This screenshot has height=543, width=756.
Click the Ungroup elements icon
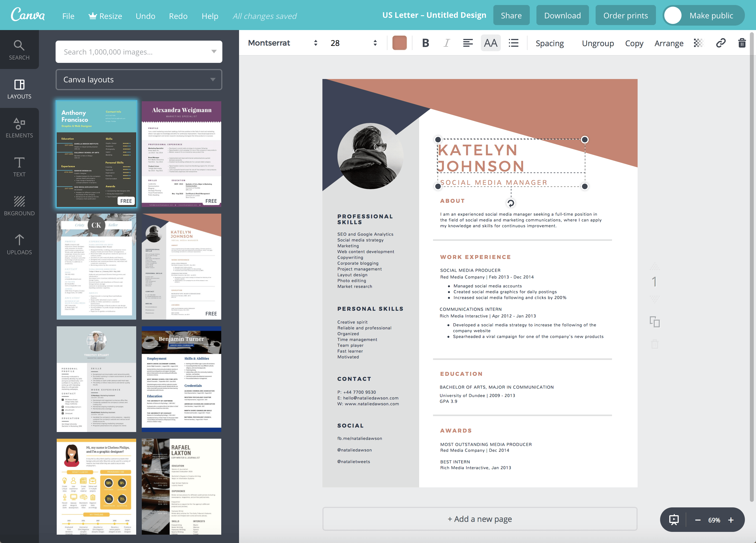pyautogui.click(x=598, y=42)
